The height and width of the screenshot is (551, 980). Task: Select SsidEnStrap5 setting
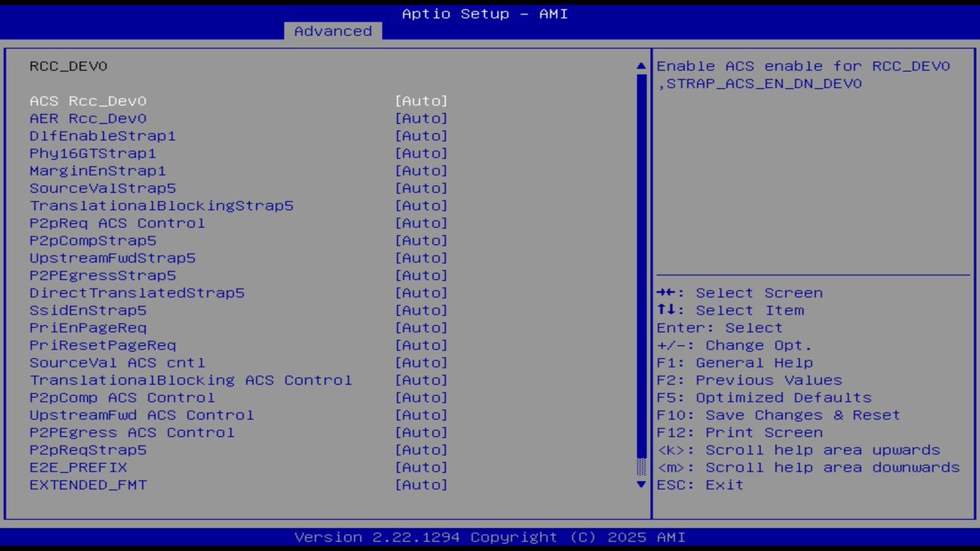pyautogui.click(x=87, y=310)
